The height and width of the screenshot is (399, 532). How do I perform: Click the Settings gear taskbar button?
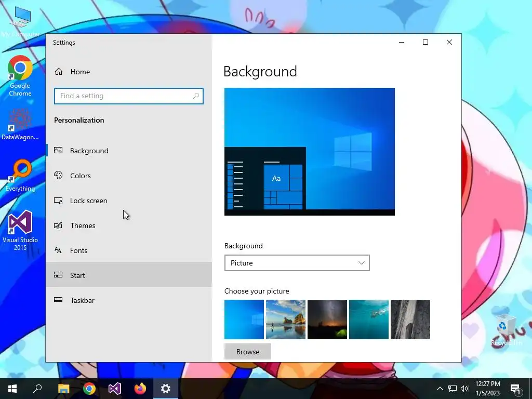point(166,389)
